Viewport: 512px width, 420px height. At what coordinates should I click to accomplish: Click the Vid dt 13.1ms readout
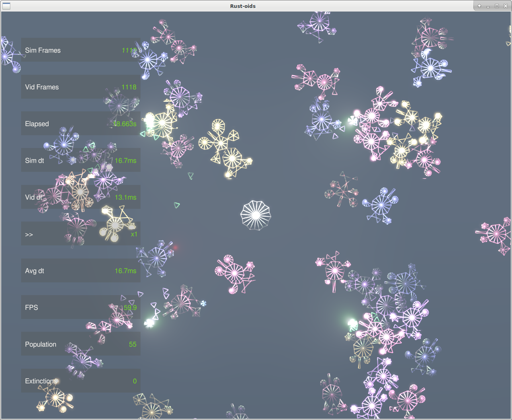pos(126,197)
